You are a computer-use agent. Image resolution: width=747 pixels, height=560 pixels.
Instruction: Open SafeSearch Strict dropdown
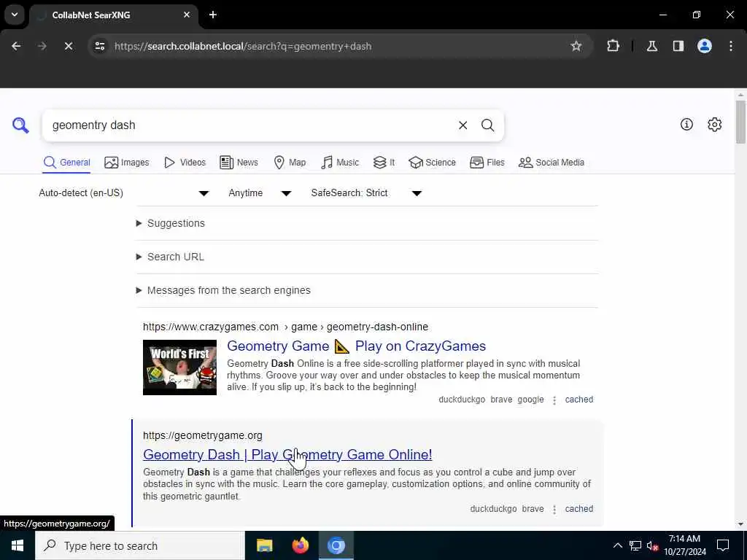point(366,192)
